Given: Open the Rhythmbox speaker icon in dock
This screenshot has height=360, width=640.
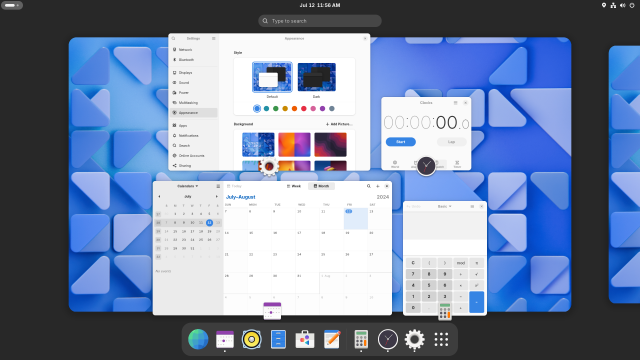Looking at the screenshot, I should coord(251,339).
